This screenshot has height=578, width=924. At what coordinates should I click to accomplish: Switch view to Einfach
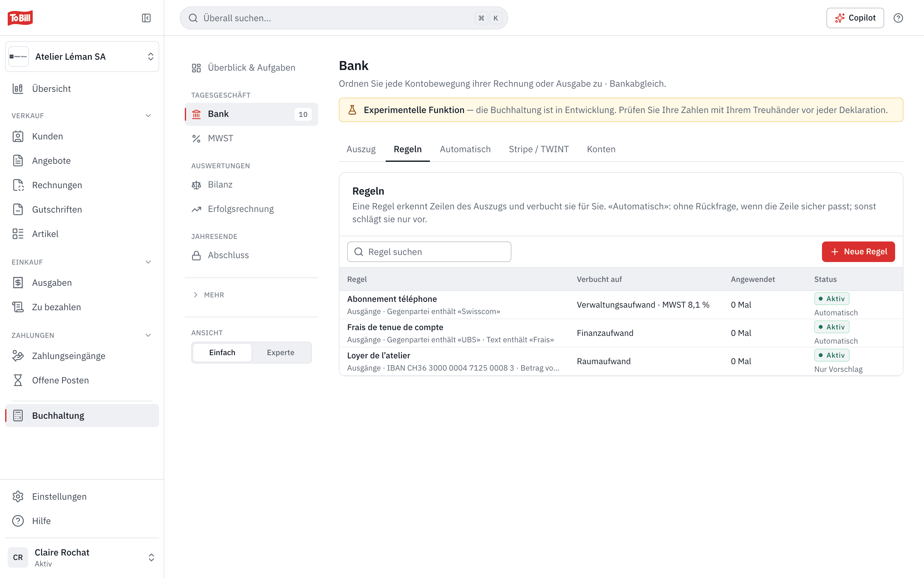coord(222,353)
